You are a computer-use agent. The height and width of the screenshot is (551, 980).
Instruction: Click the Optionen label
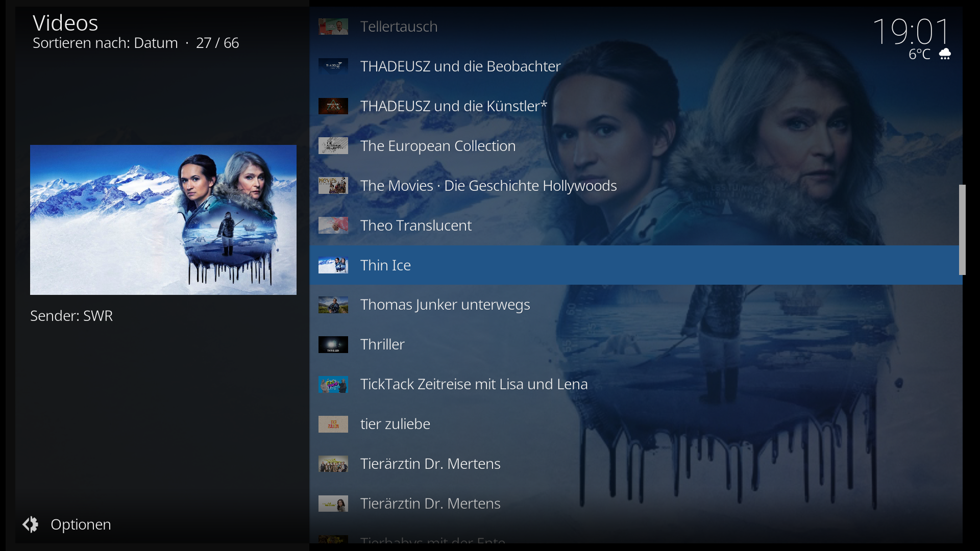point(81,524)
